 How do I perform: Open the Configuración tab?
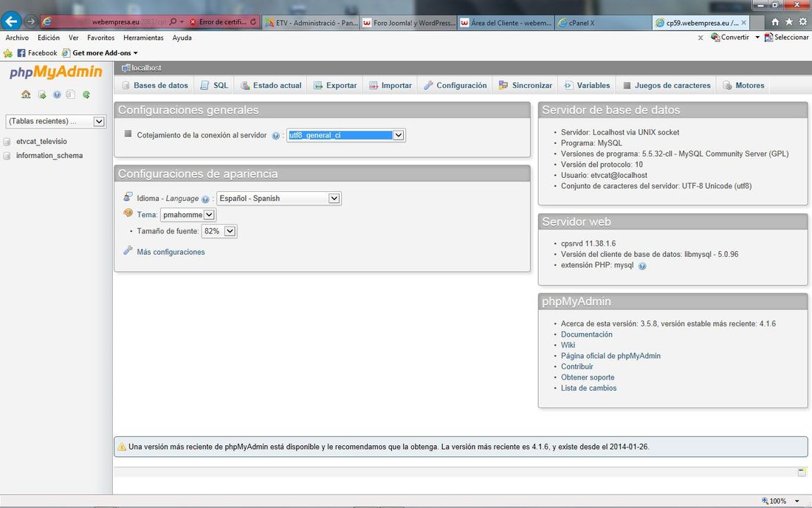coord(455,86)
